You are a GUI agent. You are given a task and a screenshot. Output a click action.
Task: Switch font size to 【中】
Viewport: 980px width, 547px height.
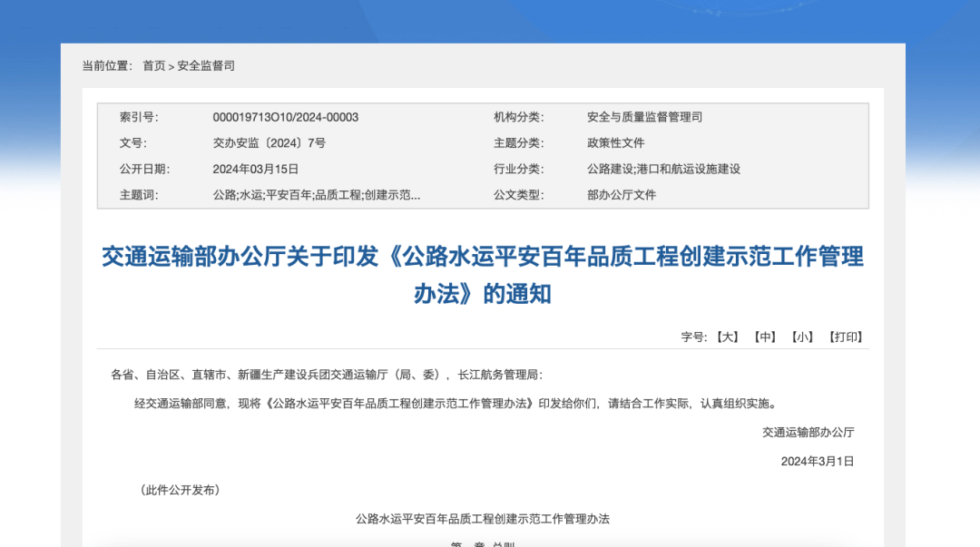[x=765, y=337]
